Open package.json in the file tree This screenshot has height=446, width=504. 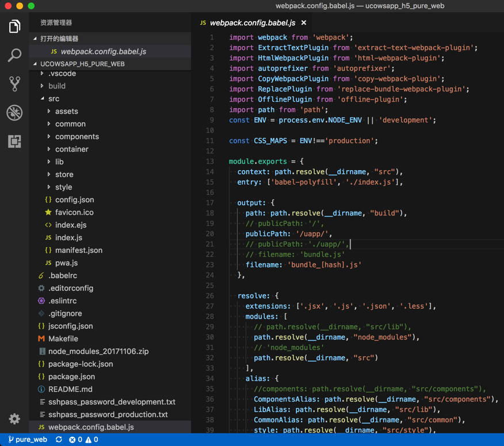pos(71,377)
